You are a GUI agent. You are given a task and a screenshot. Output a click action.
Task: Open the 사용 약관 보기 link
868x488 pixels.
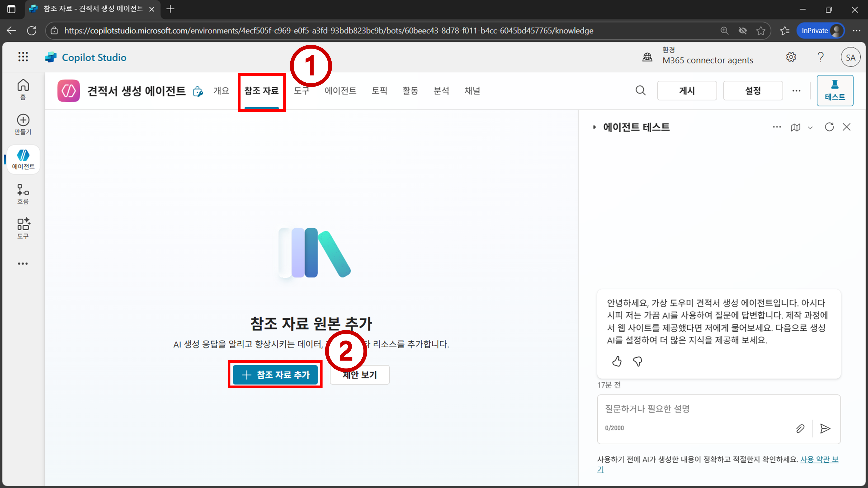click(x=819, y=459)
